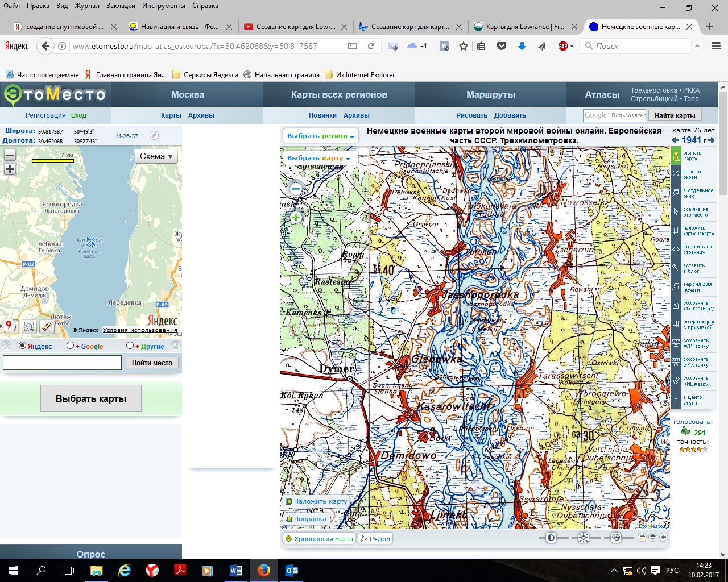Open the Закладки menu in the browser
The width and height of the screenshot is (728, 582).
point(120,6)
